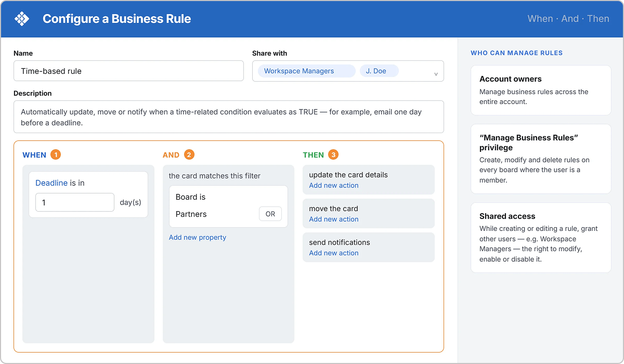Open the Deadline property link
This screenshot has width=624, height=364.
(x=51, y=183)
